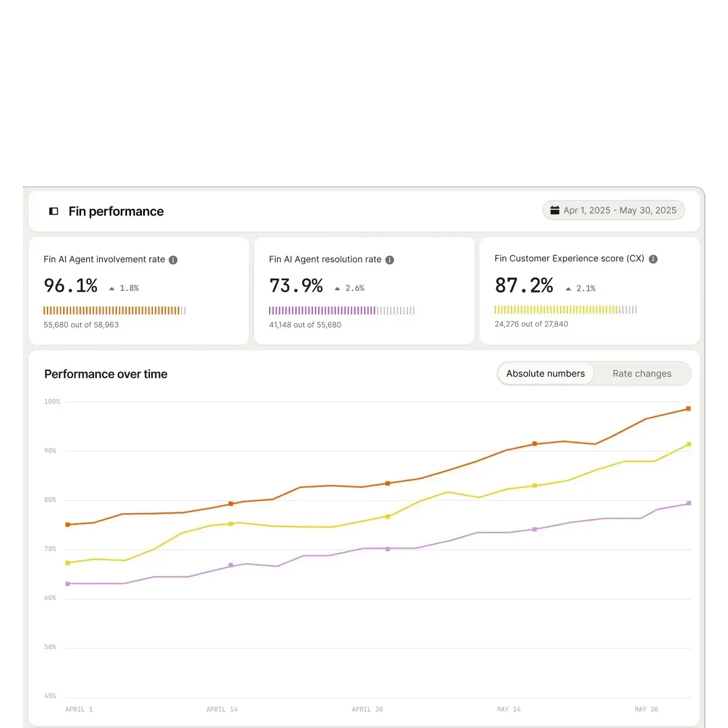
Task: Click the orange involvement rate progress bar
Action: (x=115, y=311)
